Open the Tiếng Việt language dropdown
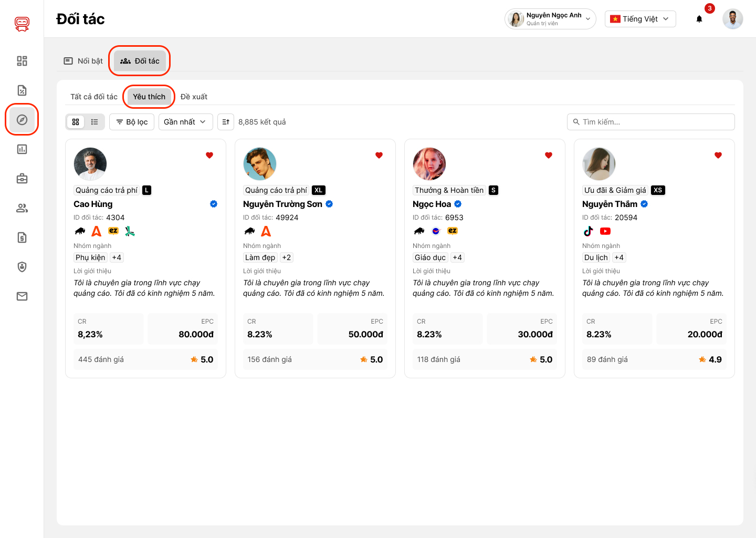The height and width of the screenshot is (538, 756). (640, 19)
